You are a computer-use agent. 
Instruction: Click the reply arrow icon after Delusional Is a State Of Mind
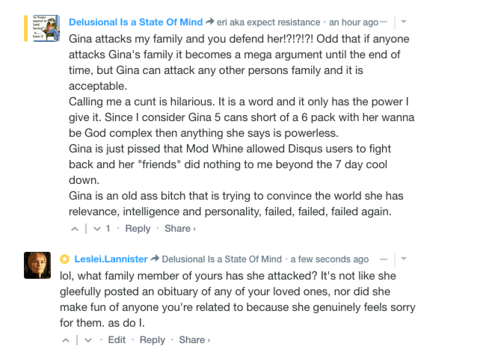(209, 22)
